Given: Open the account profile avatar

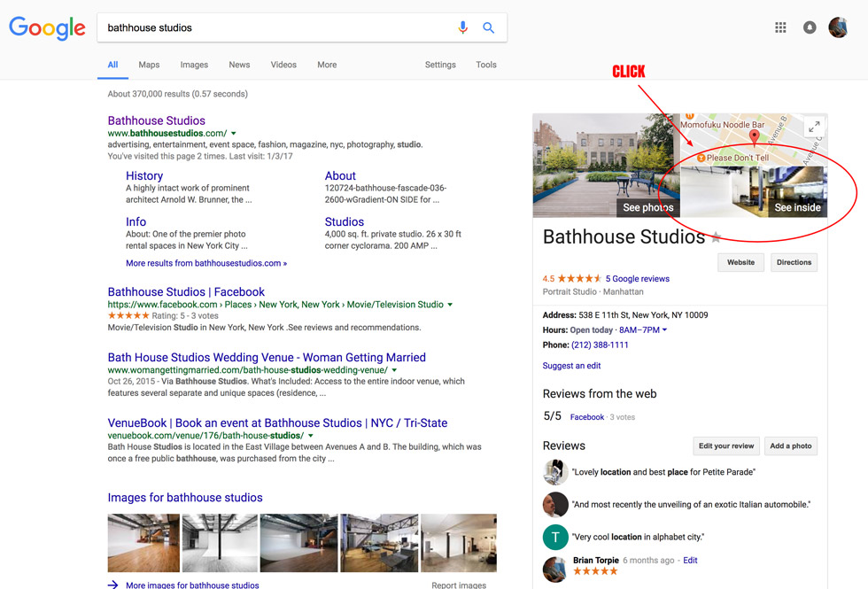Looking at the screenshot, I should pyautogui.click(x=838, y=27).
